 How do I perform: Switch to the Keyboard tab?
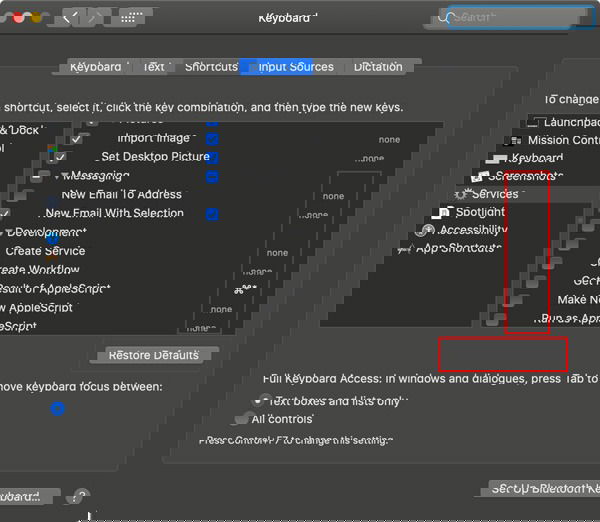pyautogui.click(x=95, y=67)
